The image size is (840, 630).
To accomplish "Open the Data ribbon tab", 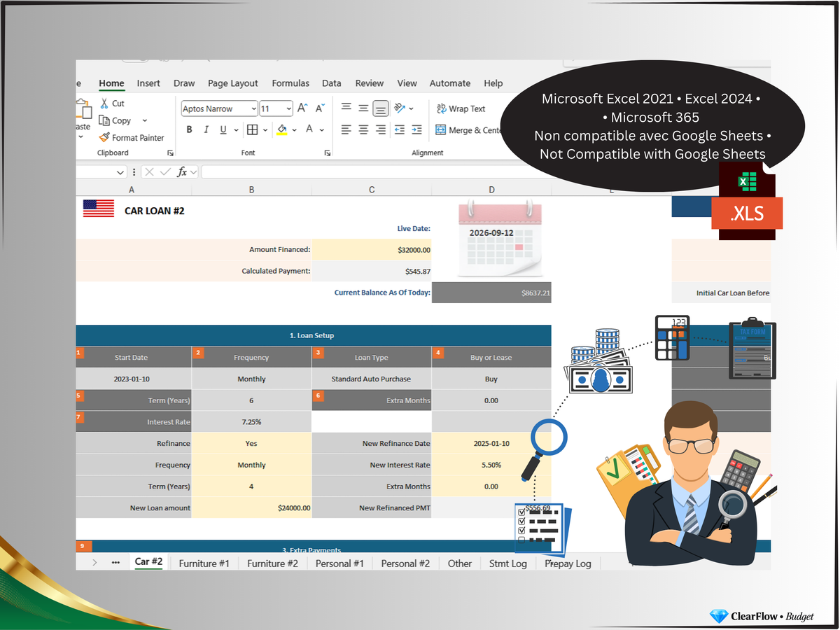I will 332,83.
